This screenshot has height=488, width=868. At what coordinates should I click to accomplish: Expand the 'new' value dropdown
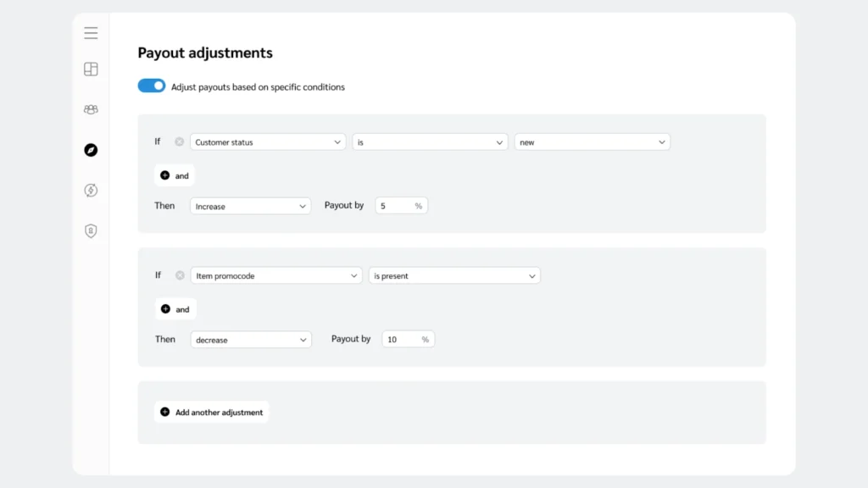(593, 141)
